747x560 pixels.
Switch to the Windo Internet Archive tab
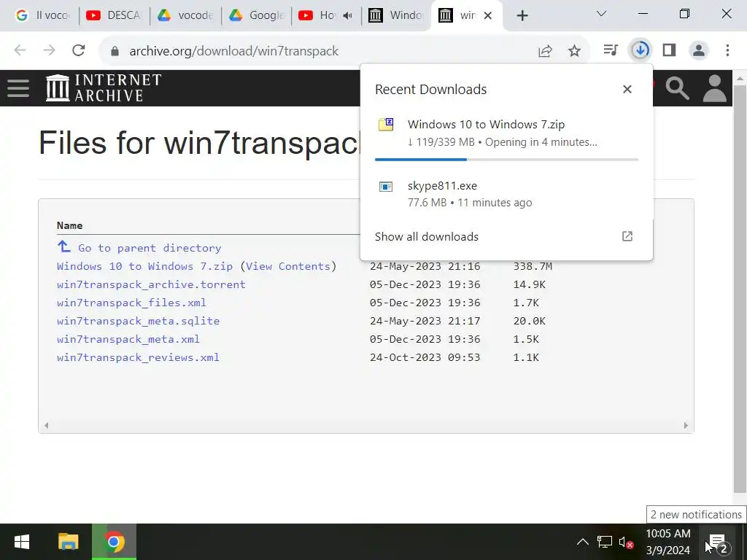[397, 15]
